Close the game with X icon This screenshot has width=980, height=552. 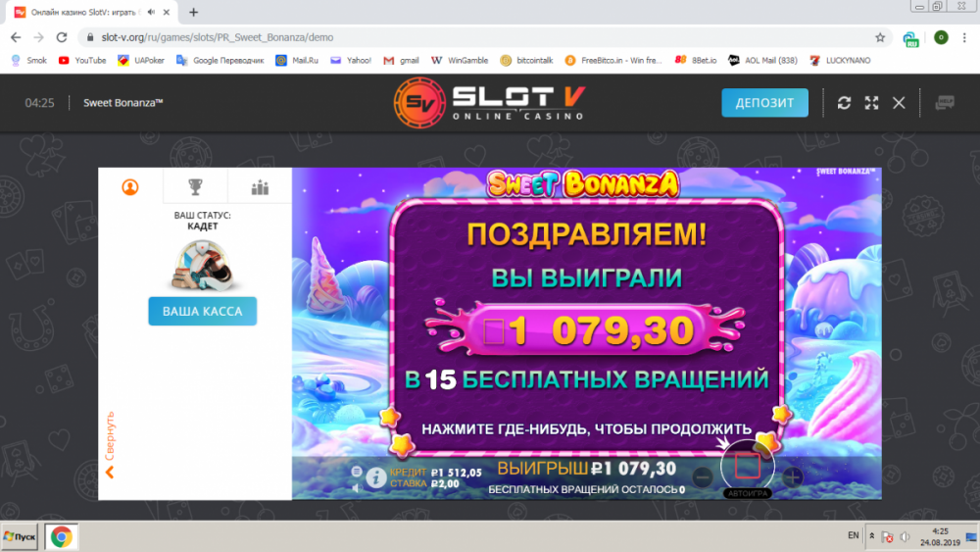[x=899, y=103]
